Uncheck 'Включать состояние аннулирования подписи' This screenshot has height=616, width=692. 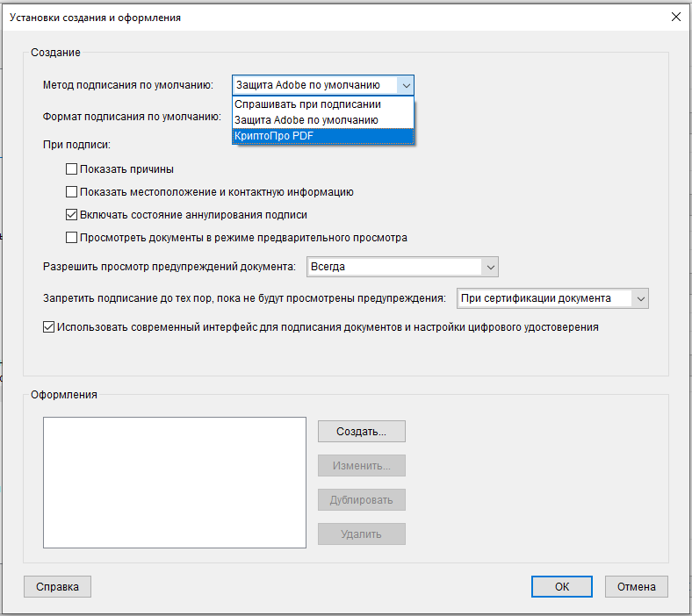pyautogui.click(x=72, y=215)
